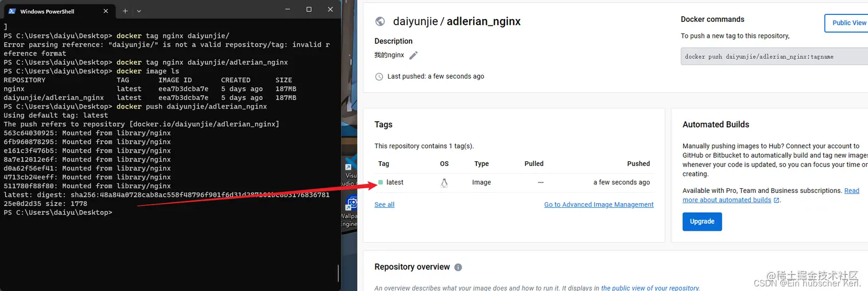This screenshot has height=291, width=868.
Task: Click the PowerShell terminal scrollbar thumb
Action: 339,272
